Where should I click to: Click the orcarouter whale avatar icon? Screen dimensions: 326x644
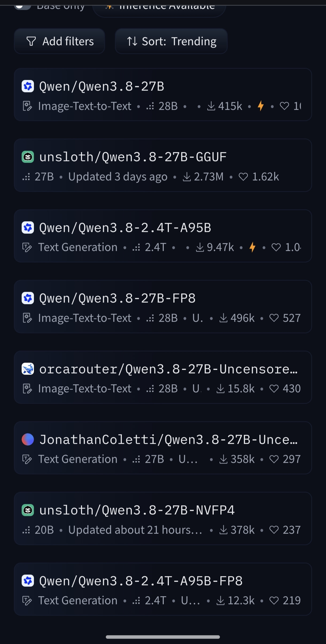pyautogui.click(x=28, y=369)
